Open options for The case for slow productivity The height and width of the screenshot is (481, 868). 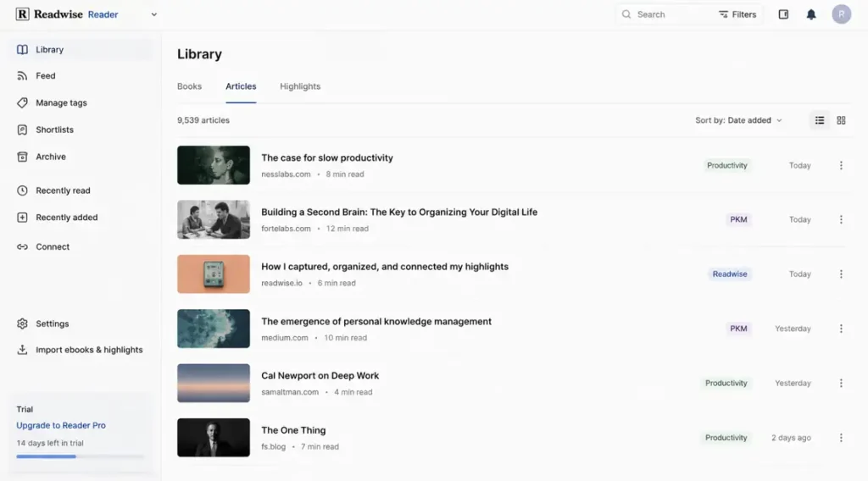pyautogui.click(x=841, y=165)
